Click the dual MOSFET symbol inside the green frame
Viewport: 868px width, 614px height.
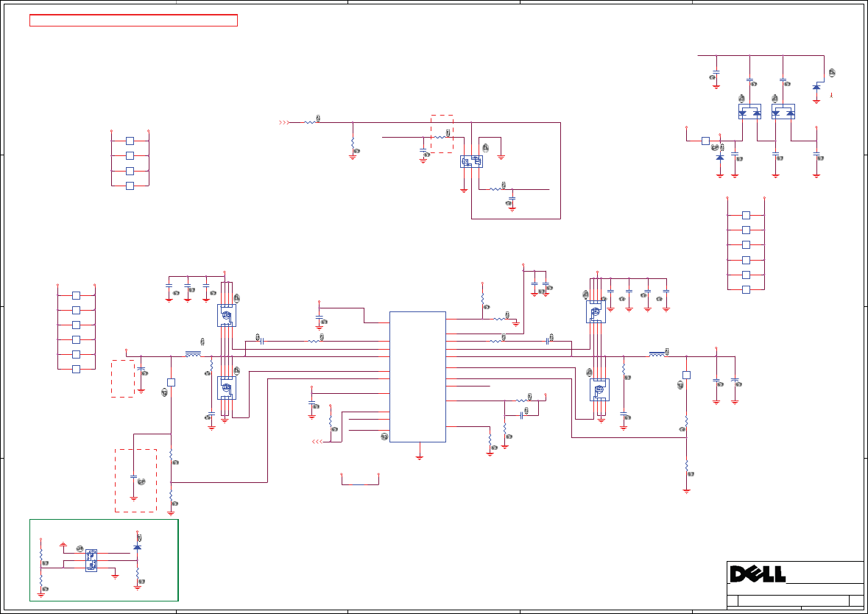(x=91, y=560)
